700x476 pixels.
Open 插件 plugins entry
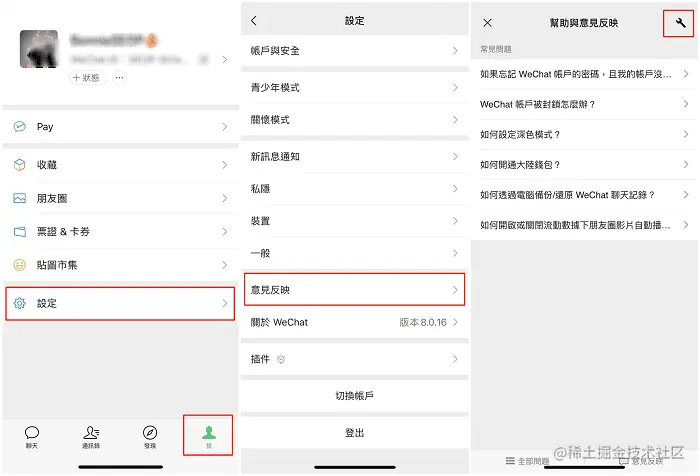pyautogui.click(x=354, y=359)
